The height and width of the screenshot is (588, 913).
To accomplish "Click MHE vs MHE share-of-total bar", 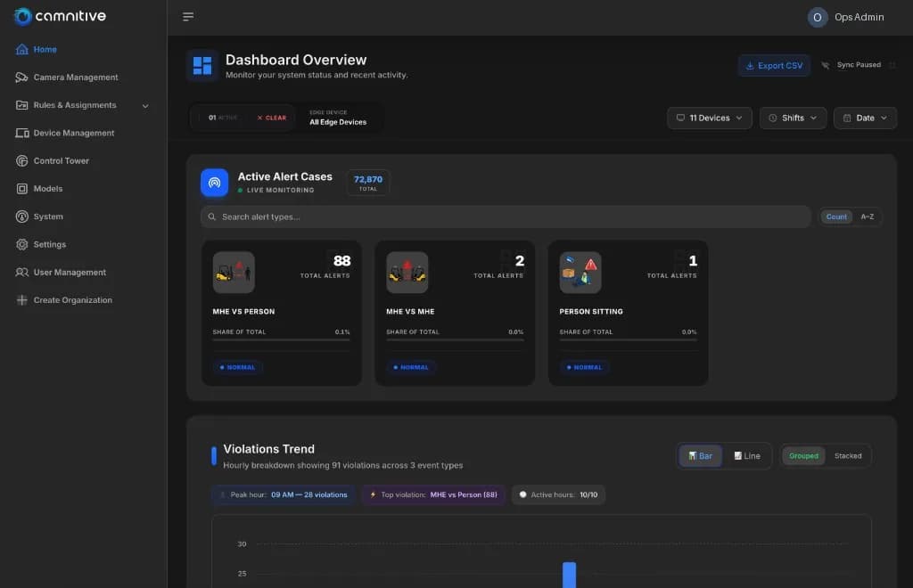I will point(455,339).
